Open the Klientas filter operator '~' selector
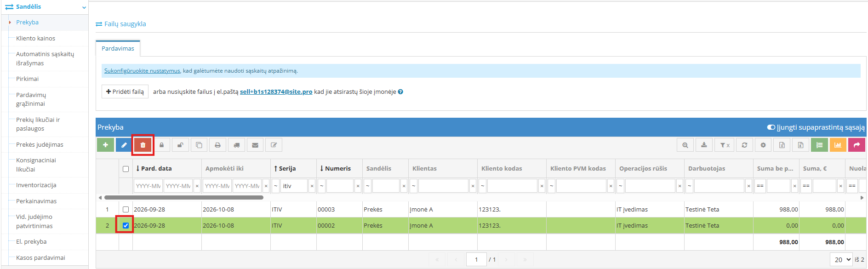 pyautogui.click(x=414, y=186)
